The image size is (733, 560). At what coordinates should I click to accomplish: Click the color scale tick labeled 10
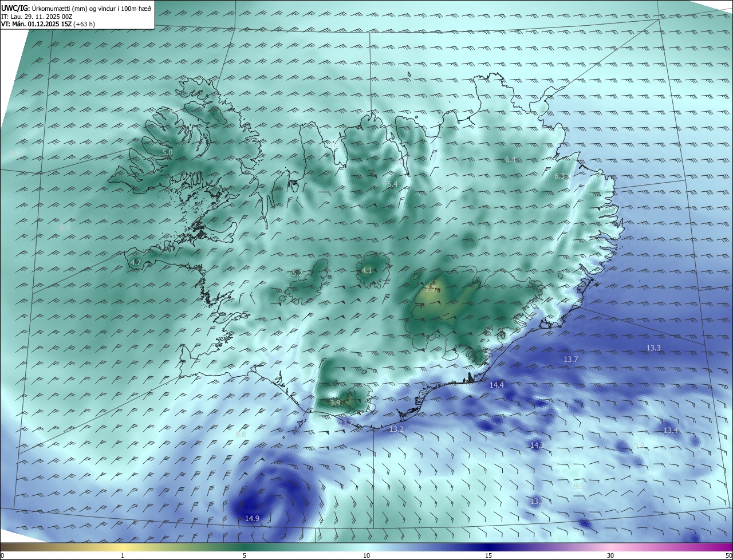point(366,555)
